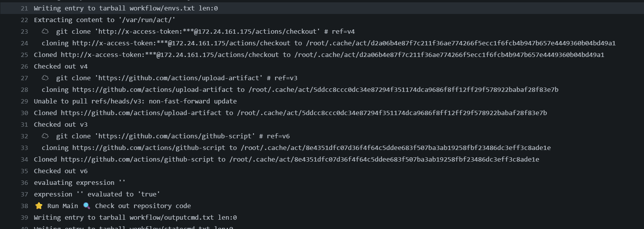This screenshot has width=644, height=229.
Task: Click the magnifier icon before Check out repository
Action: [x=87, y=206]
